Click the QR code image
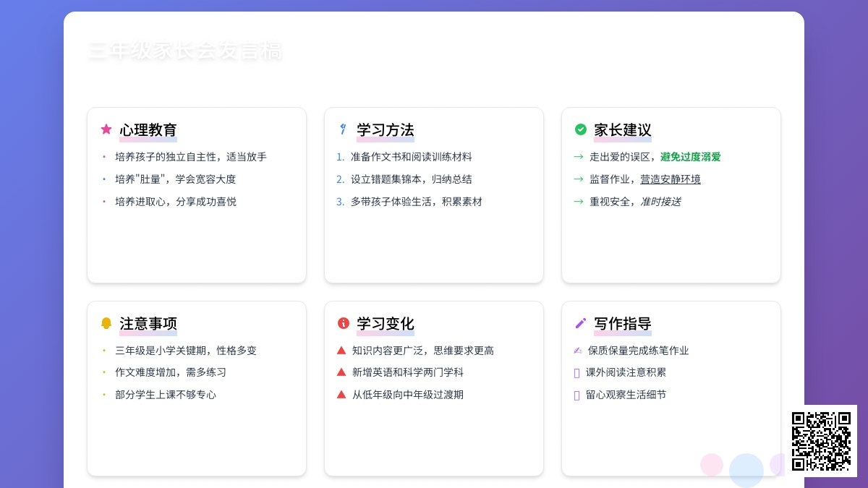868x488 pixels. click(821, 441)
